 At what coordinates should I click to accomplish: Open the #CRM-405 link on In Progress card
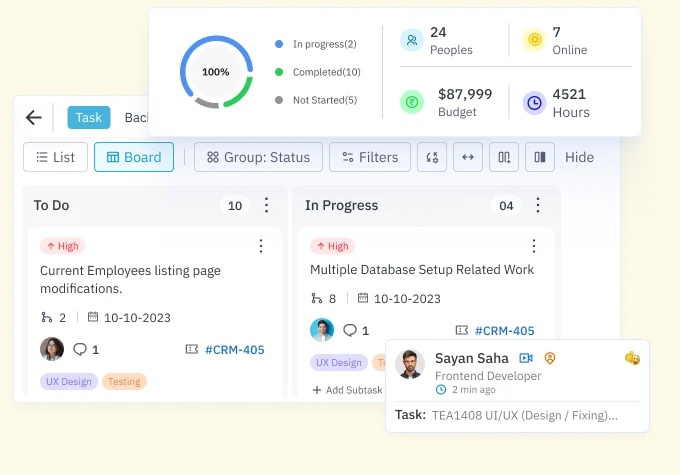505,331
